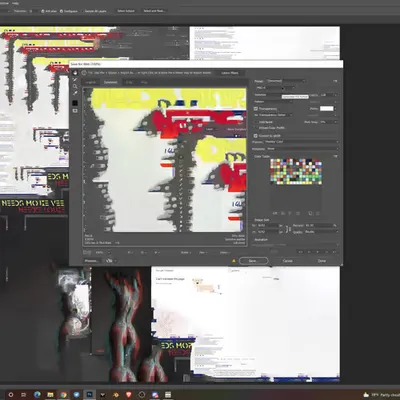Switch to the 2-Up preview tab
This screenshot has width=400, height=400.
point(129,82)
